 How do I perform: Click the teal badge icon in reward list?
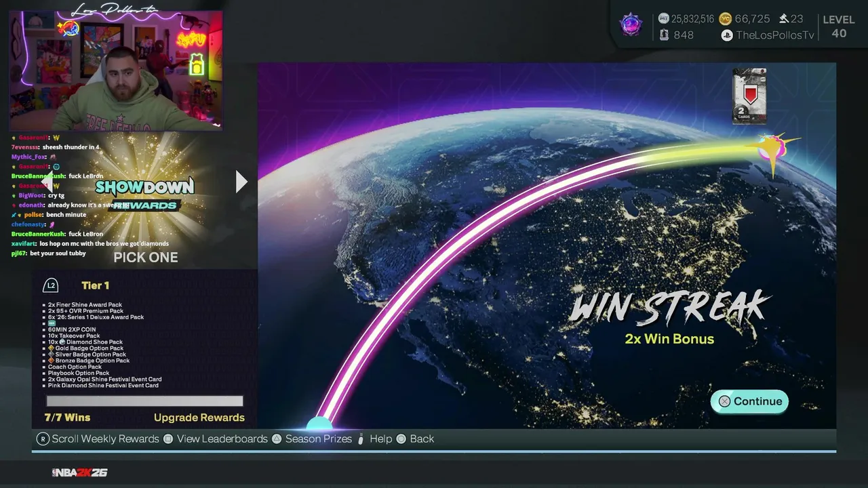[x=52, y=323]
